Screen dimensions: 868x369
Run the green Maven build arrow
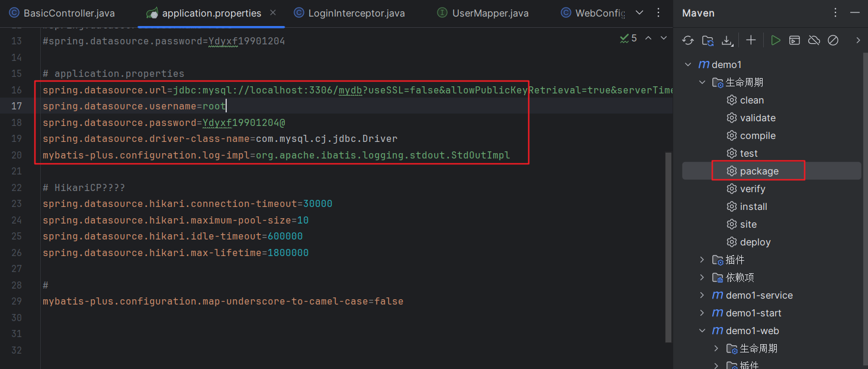pos(776,40)
